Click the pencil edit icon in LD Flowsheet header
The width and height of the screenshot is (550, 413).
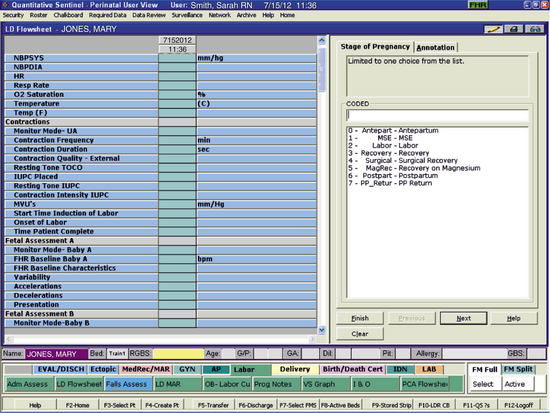click(x=493, y=29)
